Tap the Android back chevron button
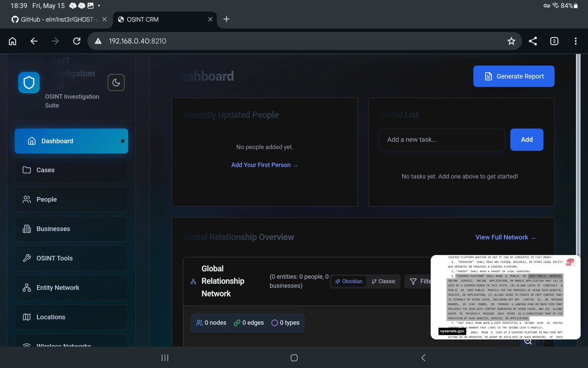The image size is (588, 368). pyautogui.click(x=423, y=358)
